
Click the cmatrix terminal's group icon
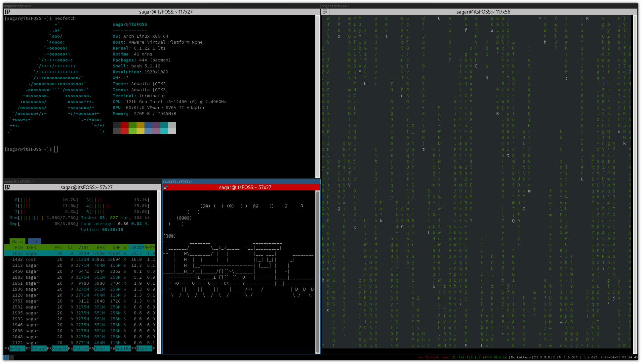tap(325, 12)
